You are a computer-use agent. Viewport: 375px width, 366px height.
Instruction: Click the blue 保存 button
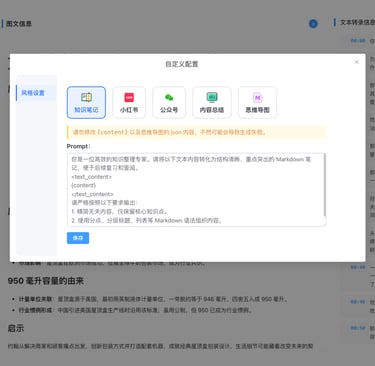click(x=78, y=238)
